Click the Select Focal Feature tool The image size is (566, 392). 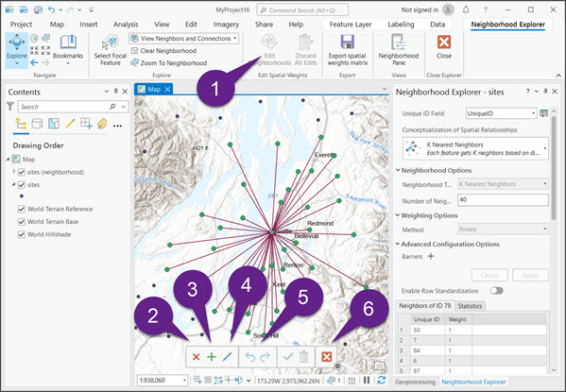111,50
